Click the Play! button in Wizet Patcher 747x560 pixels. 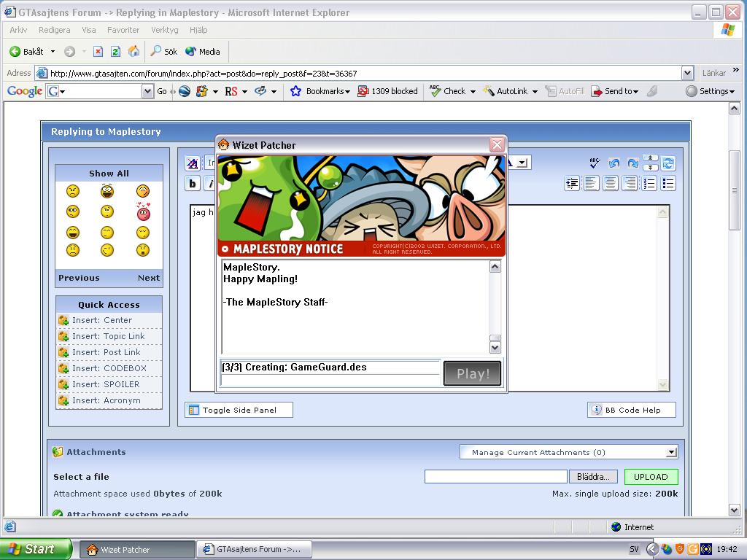473,373
